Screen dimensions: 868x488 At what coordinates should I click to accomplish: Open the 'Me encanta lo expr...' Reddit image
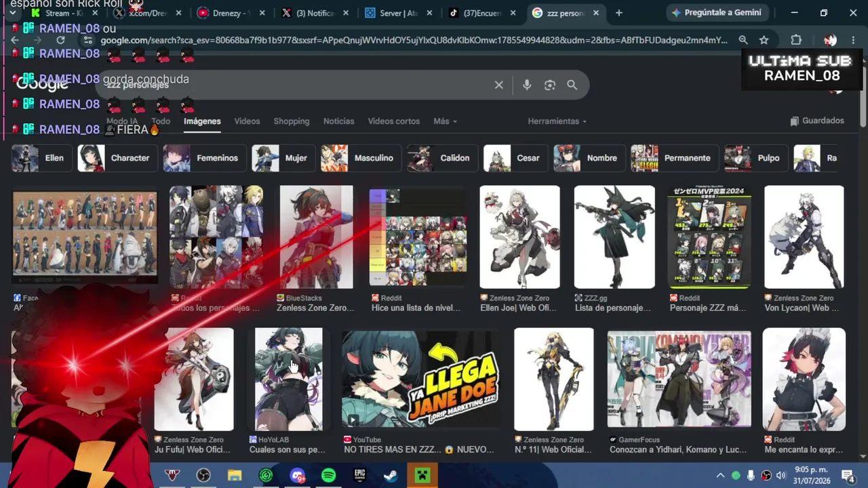coord(804,380)
